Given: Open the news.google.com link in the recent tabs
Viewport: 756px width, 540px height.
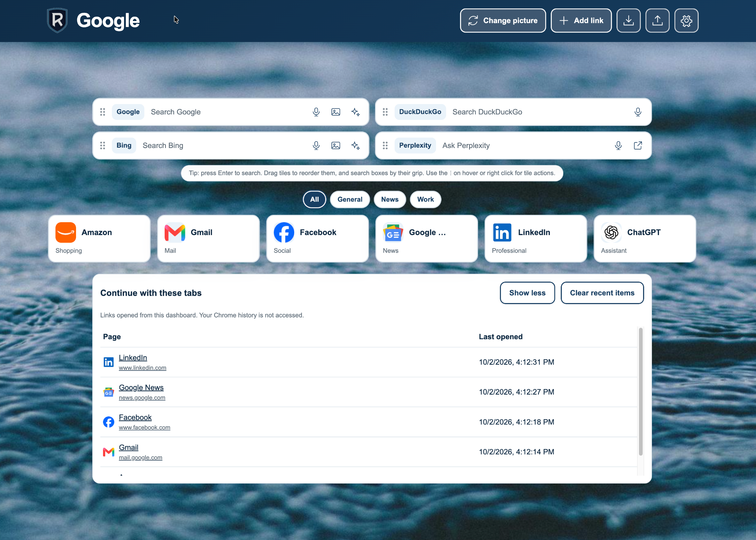Looking at the screenshot, I should point(142,398).
